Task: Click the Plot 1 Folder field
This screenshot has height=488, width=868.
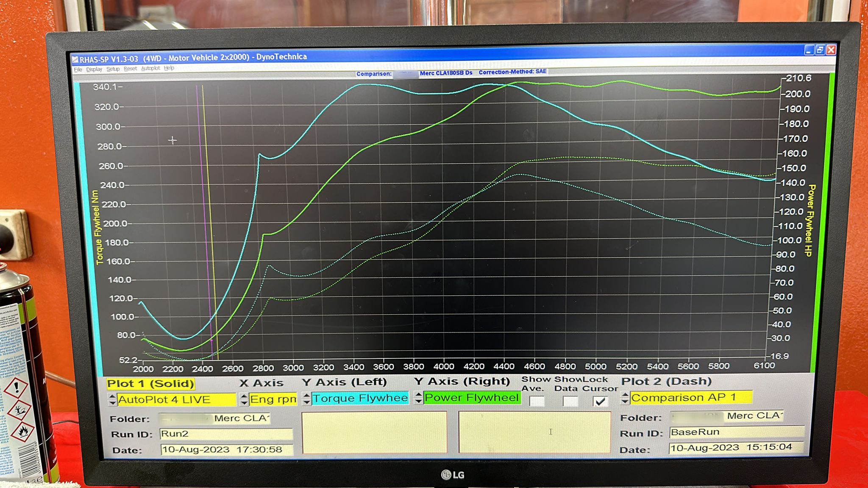Action: point(215,419)
